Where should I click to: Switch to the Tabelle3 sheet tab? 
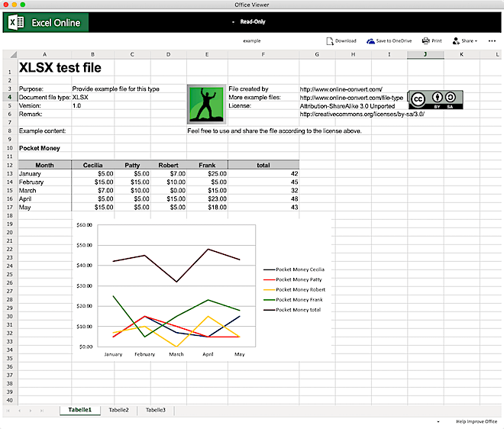[156, 410]
